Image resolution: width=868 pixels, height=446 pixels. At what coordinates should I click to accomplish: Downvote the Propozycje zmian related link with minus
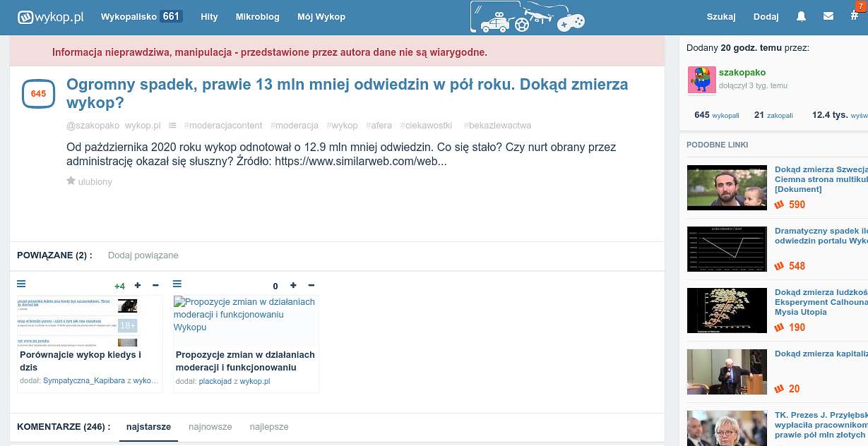point(311,285)
